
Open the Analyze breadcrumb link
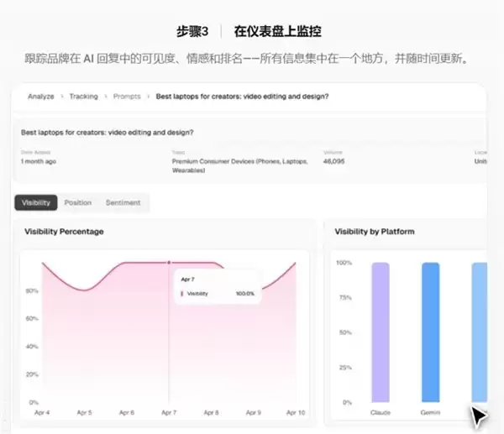[41, 97]
